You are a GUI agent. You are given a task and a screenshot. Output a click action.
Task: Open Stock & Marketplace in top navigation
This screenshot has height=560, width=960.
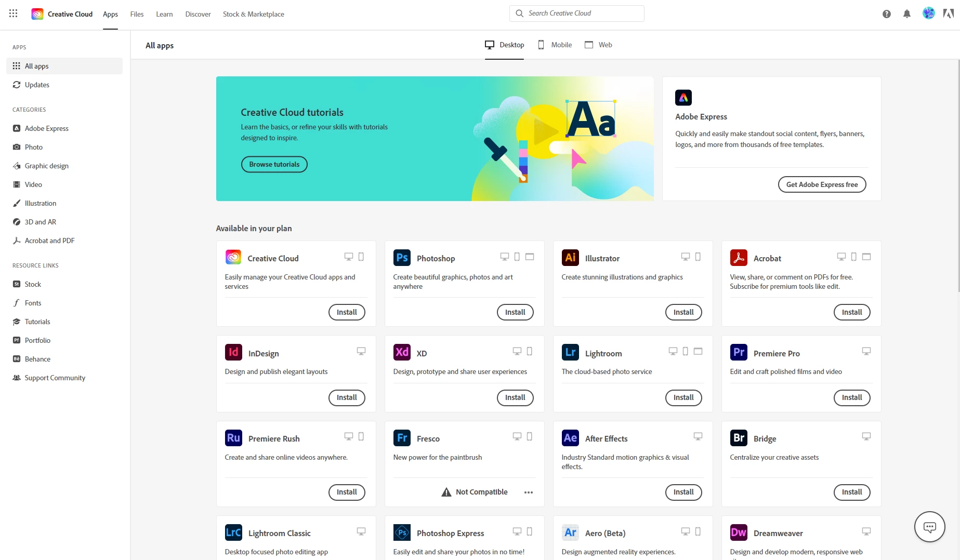pos(254,14)
